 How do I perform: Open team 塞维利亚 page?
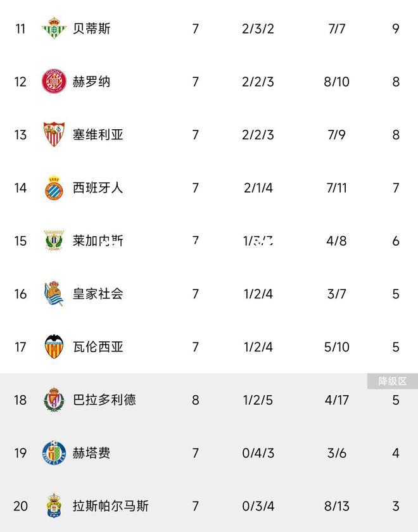[98, 135]
